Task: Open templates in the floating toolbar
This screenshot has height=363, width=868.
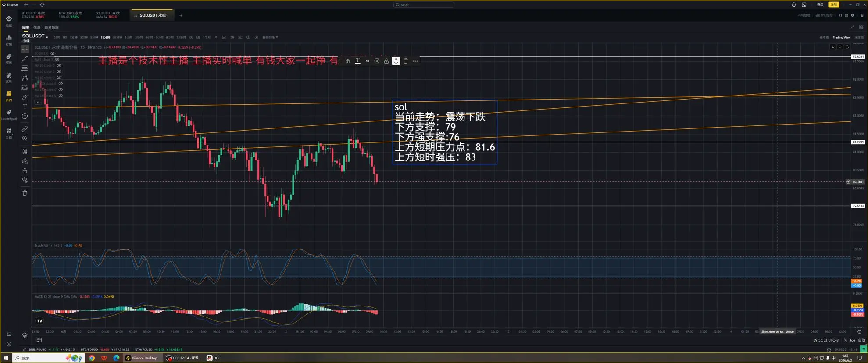Action: [x=348, y=61]
